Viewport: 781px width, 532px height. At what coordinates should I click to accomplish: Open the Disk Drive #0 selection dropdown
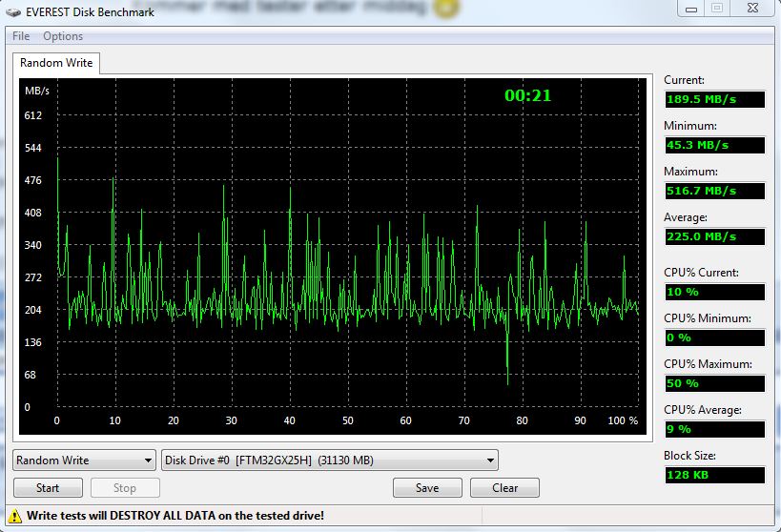pyautogui.click(x=330, y=460)
